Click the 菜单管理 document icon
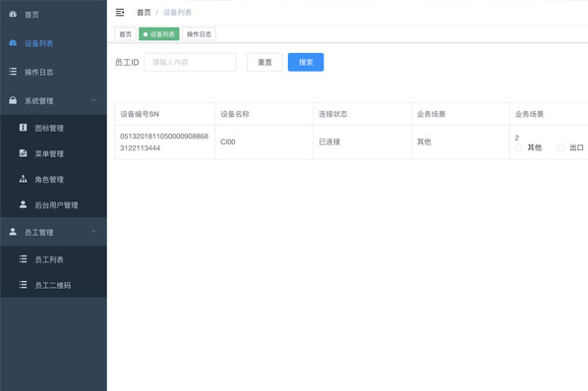The width and height of the screenshot is (588, 391). pos(23,153)
